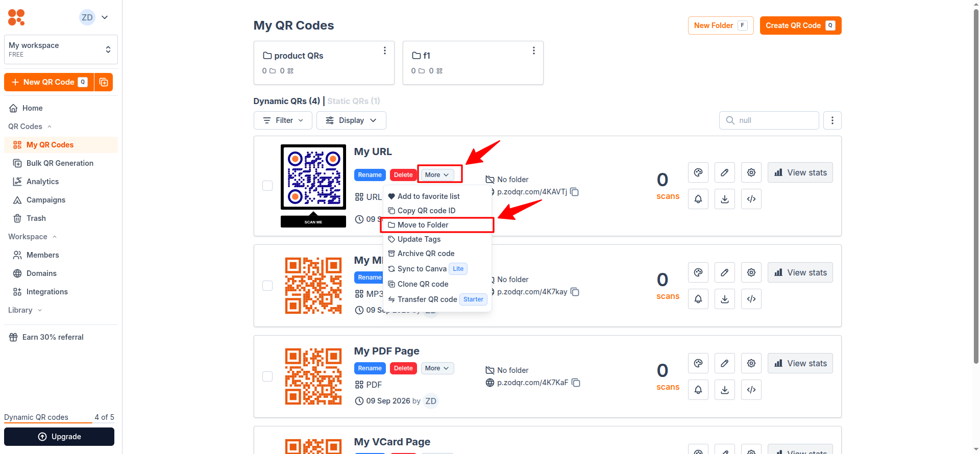The width and height of the screenshot is (980, 454).
Task: Choose Add to favorite list
Action: (x=437, y=196)
